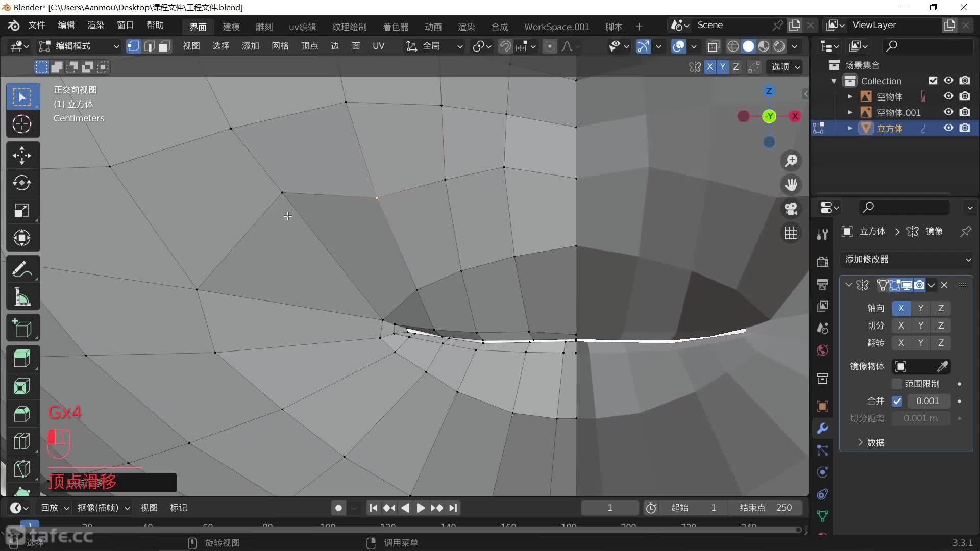The width and height of the screenshot is (980, 551).
Task: Adjust the 合并 distance 0.001 field
Action: pyautogui.click(x=928, y=401)
